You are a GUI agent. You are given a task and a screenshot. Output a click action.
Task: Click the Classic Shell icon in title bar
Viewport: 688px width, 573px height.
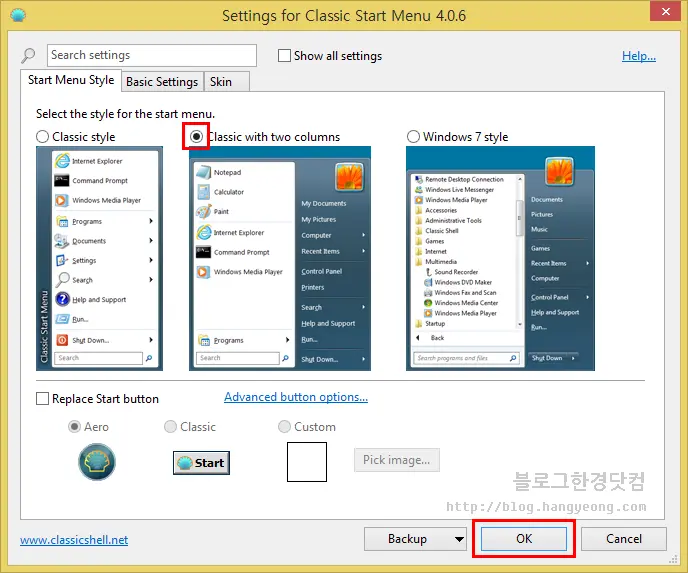tap(15, 15)
